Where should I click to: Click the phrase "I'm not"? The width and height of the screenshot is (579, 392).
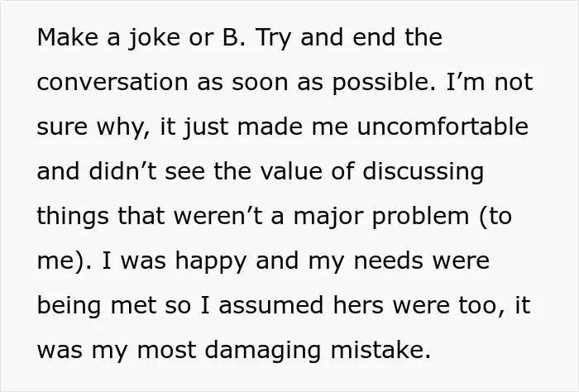coord(490,82)
